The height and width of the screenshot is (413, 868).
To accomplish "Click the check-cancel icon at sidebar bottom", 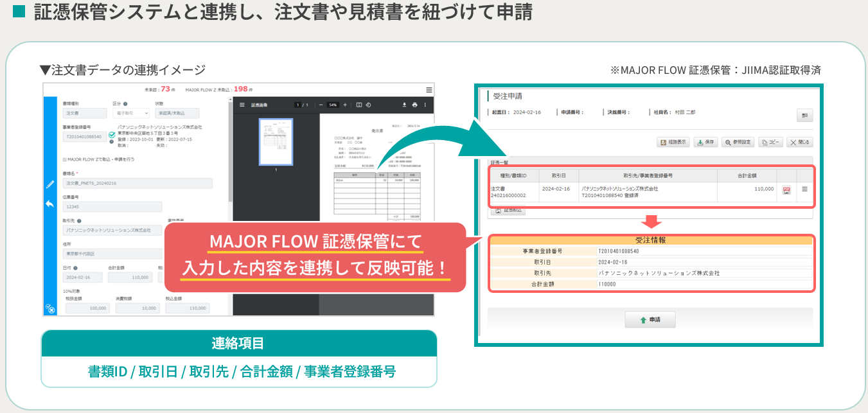I will click(50, 309).
